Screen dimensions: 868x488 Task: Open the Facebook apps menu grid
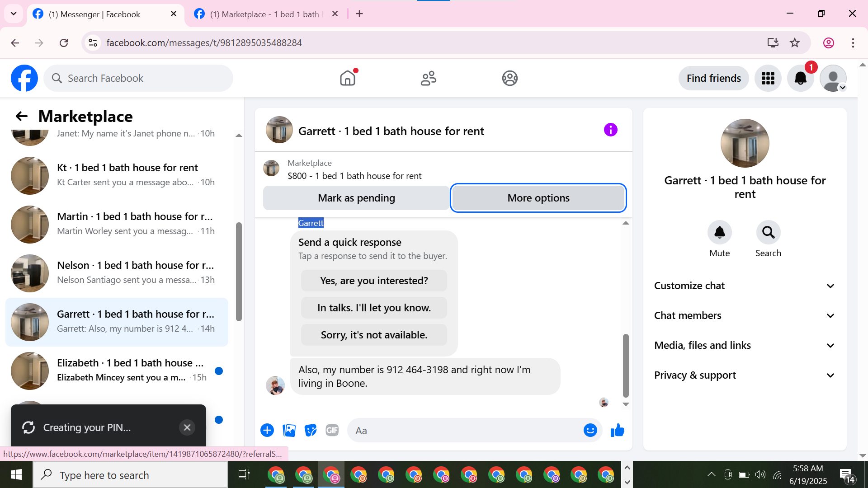pos(768,78)
